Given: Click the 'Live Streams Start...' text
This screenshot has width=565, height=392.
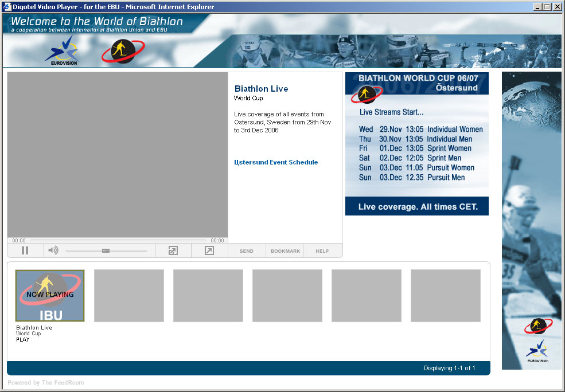Looking at the screenshot, I should point(391,112).
